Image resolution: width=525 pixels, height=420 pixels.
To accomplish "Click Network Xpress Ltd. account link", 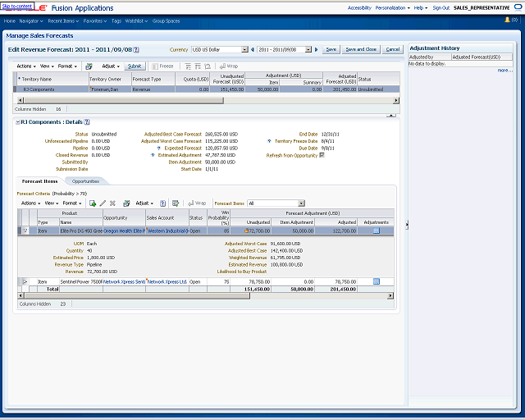I will point(167,281).
